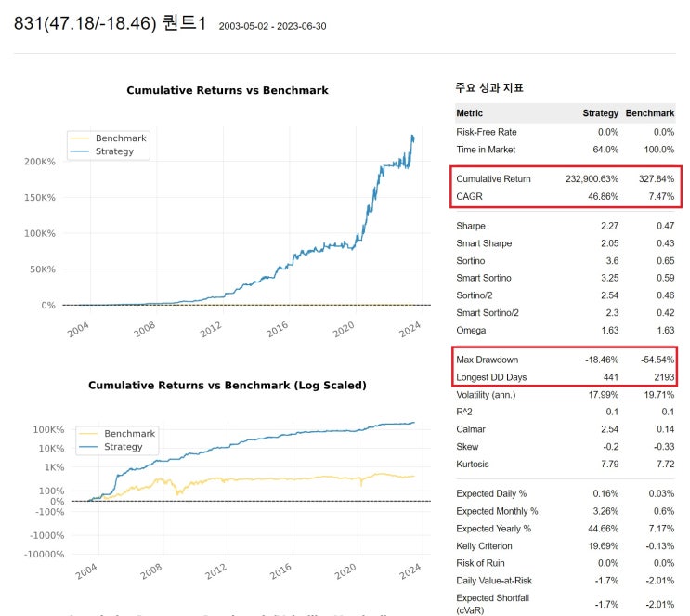Image resolution: width=690 pixels, height=616 pixels.
Task: Click the Metric column header
Action: (x=470, y=113)
